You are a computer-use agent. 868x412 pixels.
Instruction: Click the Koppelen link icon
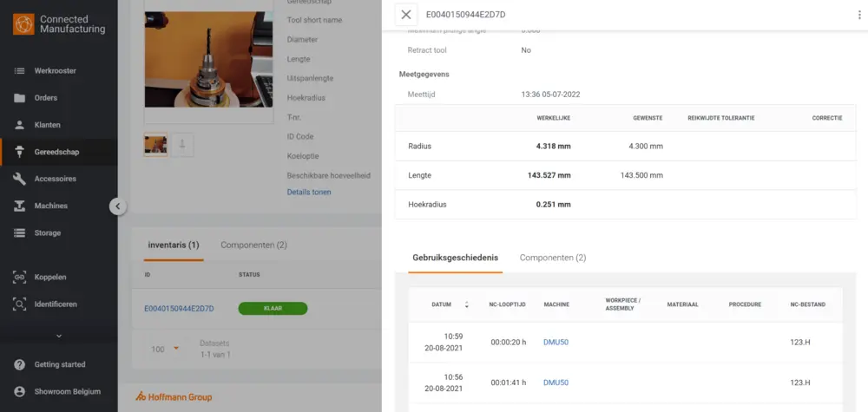19,277
